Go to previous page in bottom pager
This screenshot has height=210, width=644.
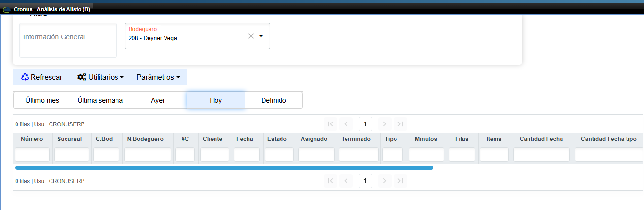(346, 181)
